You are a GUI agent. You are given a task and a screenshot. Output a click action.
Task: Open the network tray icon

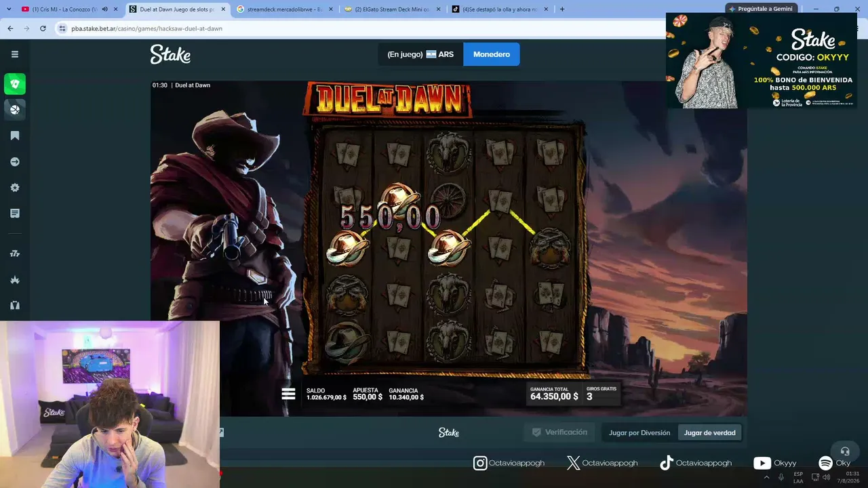click(x=815, y=477)
